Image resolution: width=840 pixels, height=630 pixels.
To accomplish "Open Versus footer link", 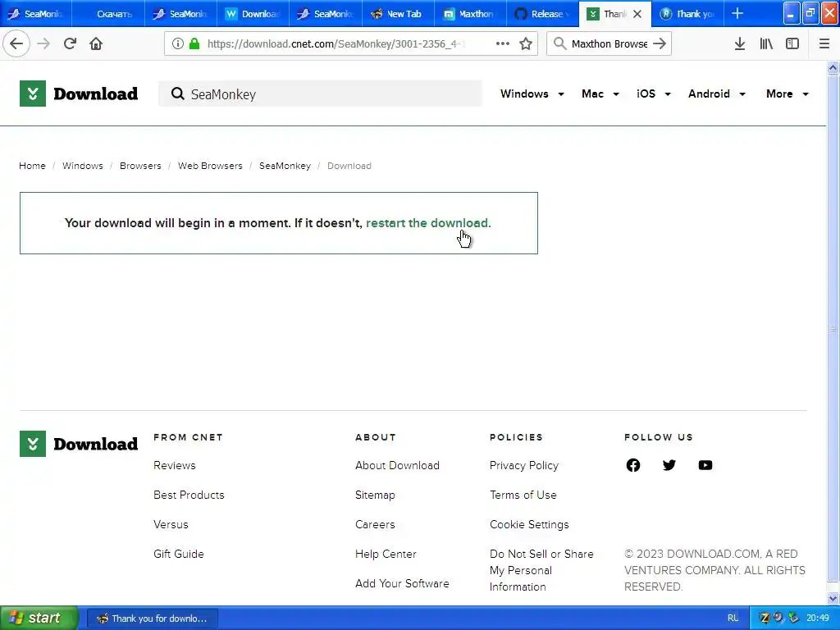I will [x=171, y=524].
